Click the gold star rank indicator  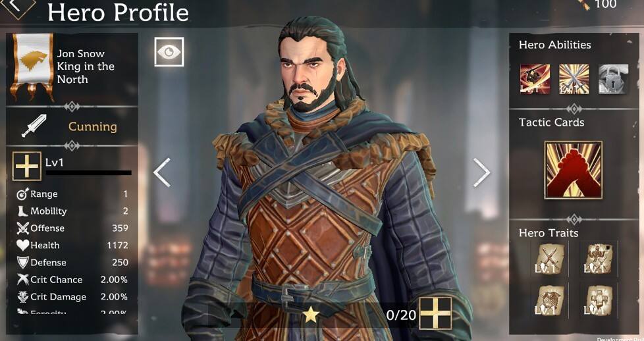point(311,315)
